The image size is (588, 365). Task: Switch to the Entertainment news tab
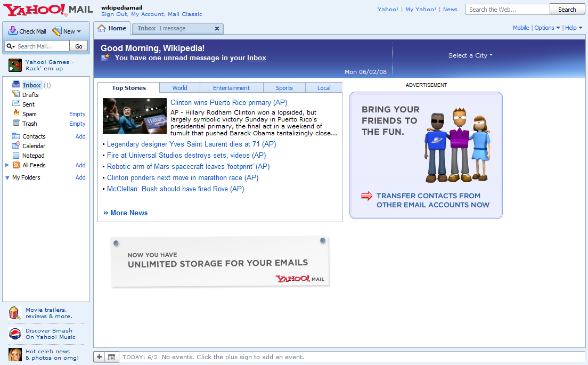click(x=231, y=88)
